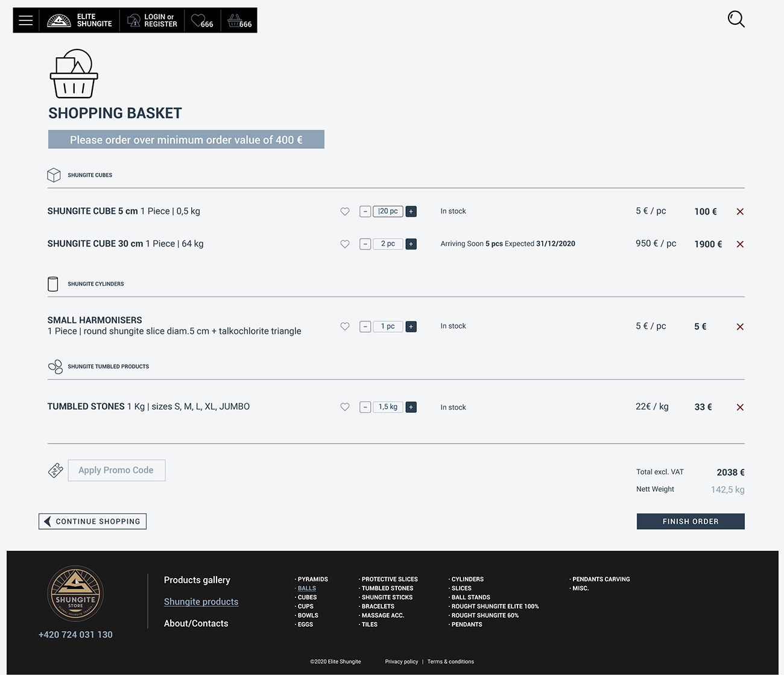The height and width of the screenshot is (675, 784).
Task: Increase quantity of Shungite Cube 30 cm
Action: (411, 244)
